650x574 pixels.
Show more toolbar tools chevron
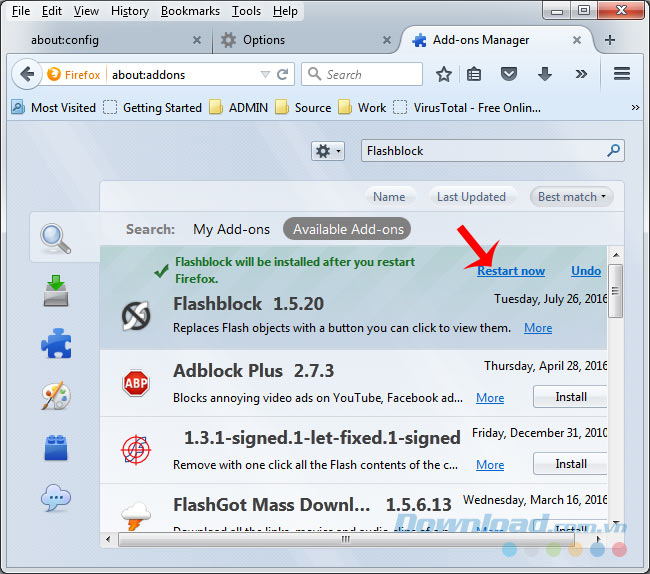point(581,74)
